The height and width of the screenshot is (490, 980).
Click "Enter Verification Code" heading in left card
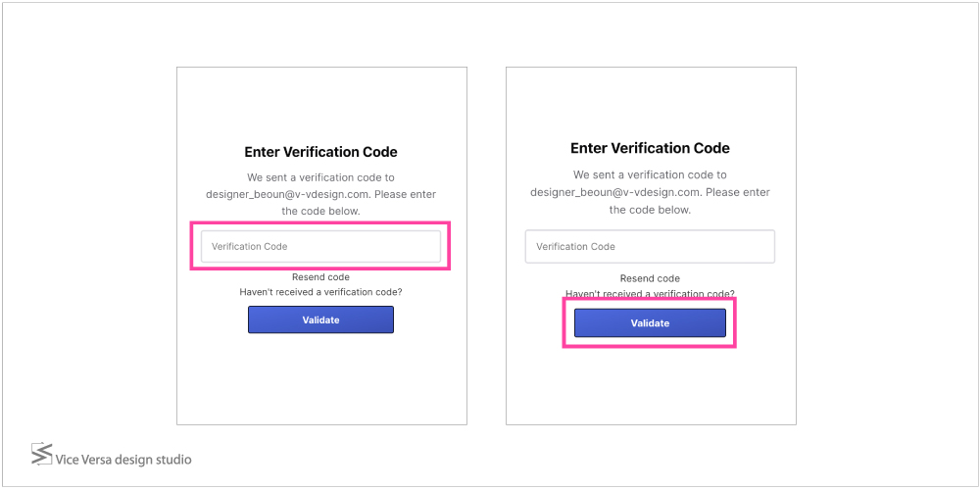(320, 152)
